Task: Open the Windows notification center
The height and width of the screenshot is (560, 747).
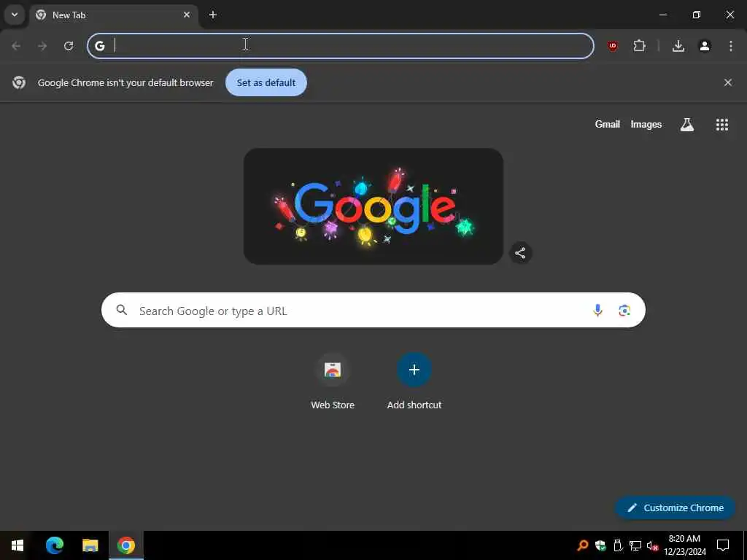Action: point(723,545)
